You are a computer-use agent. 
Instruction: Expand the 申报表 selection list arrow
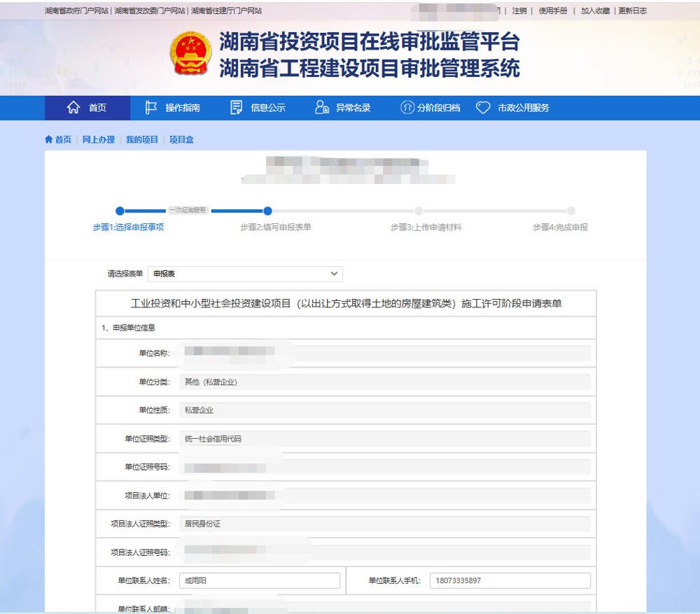334,274
